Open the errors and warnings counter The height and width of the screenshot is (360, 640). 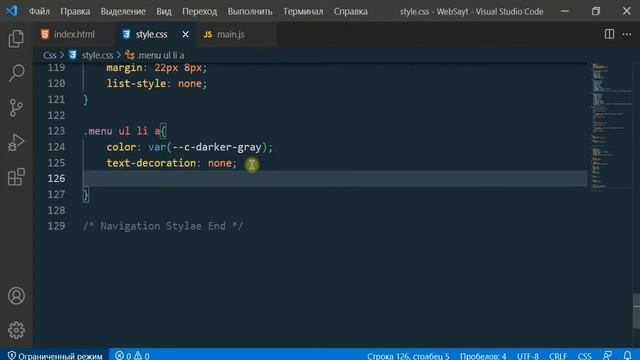click(132, 356)
